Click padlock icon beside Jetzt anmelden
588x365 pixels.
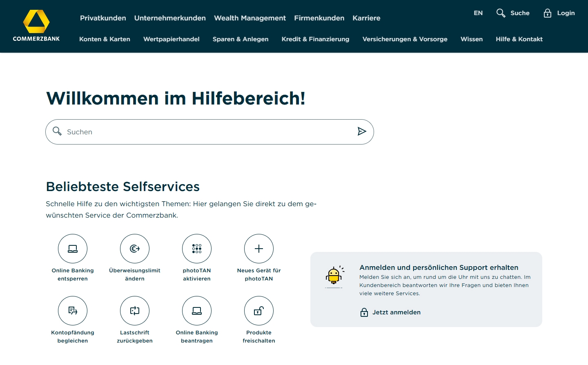tap(364, 312)
